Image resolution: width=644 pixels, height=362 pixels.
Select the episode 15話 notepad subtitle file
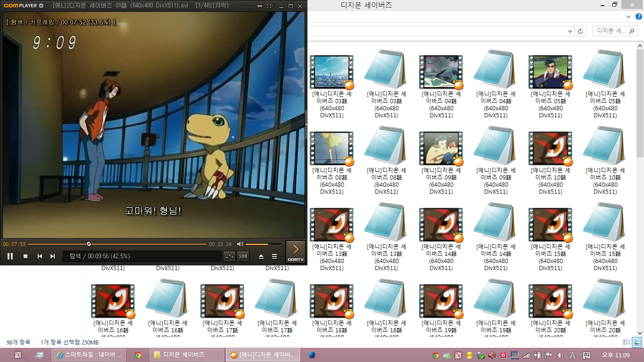pos(605,237)
